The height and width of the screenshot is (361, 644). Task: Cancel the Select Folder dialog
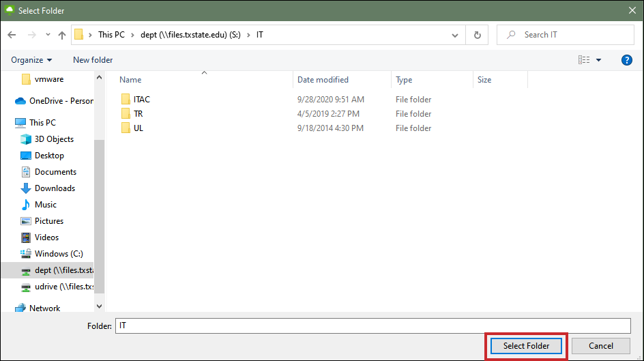[x=601, y=346]
